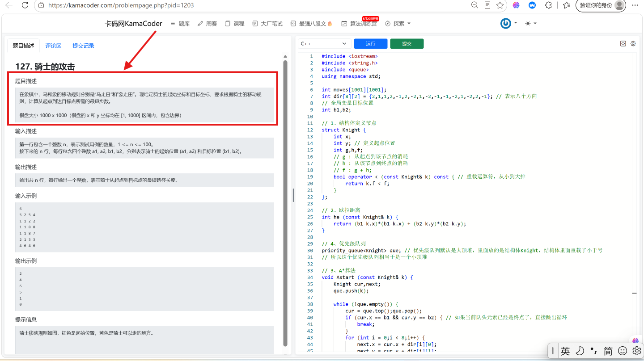Click the code line priority_queue<Knight> que;

(x=361, y=250)
